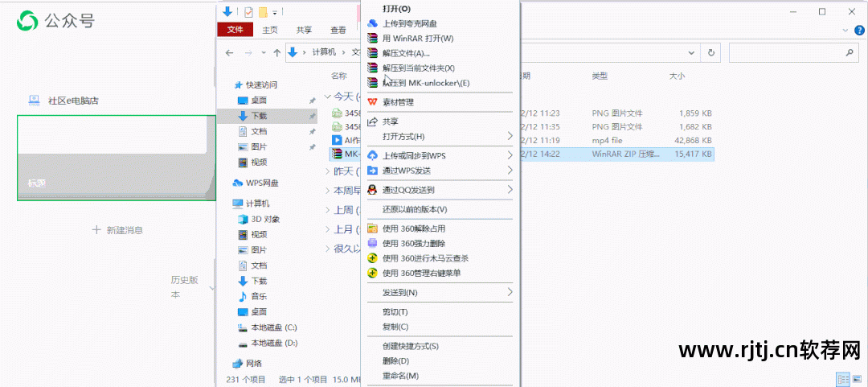Open 本地磁盘 (D:) in navigation pane
Image resolution: width=868 pixels, height=387 pixels.
pos(273,343)
